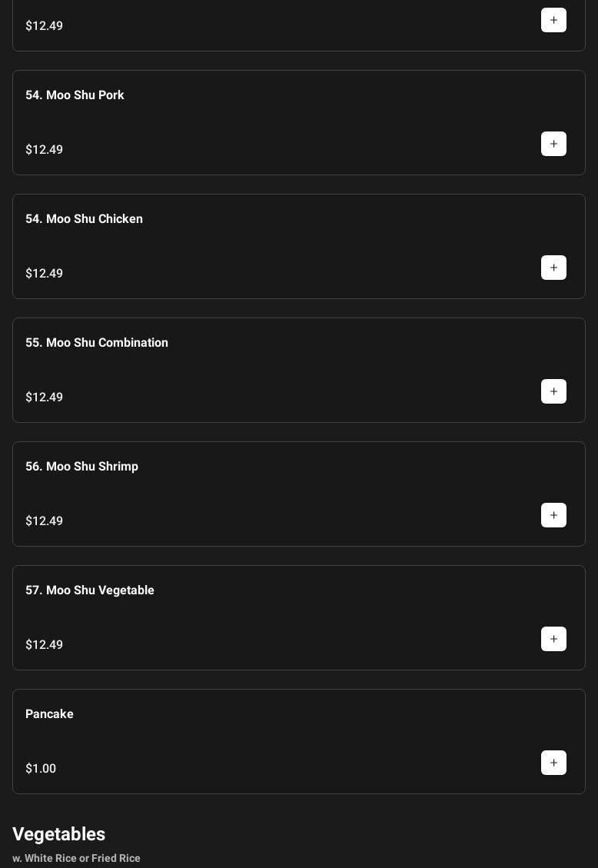The height and width of the screenshot is (868, 598).
Task: Select the "54. Moo Shu Chicken" item name
Action: click(84, 219)
